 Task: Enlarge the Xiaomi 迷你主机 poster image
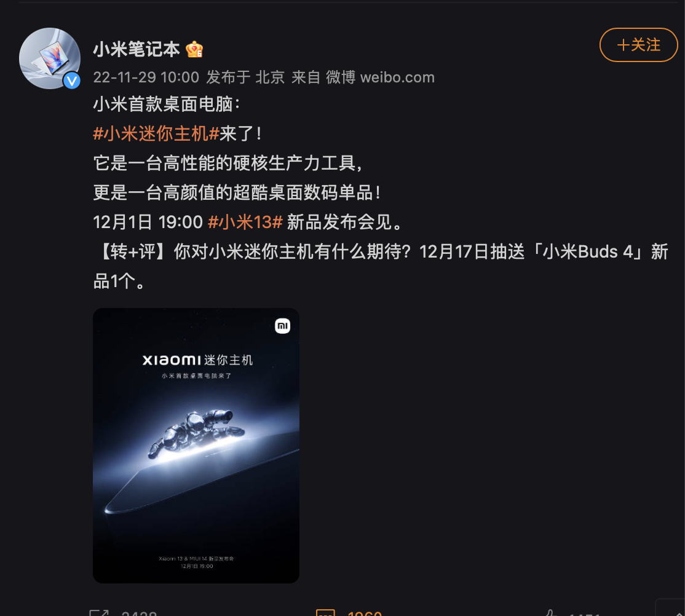pos(196,446)
